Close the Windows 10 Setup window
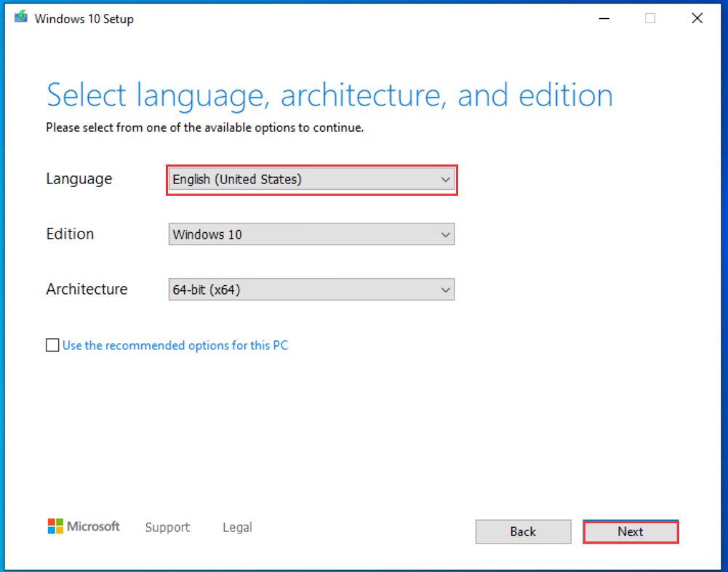728x572 pixels. click(x=697, y=19)
